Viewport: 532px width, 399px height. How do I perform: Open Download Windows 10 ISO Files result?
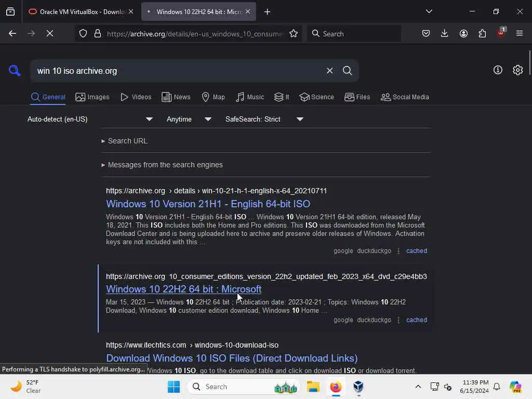[x=232, y=358]
